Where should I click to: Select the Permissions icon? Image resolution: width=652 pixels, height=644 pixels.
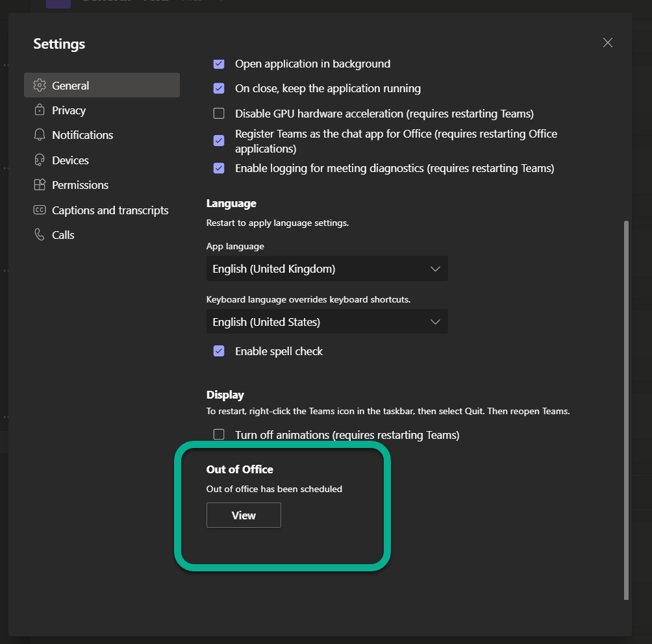pos(40,184)
